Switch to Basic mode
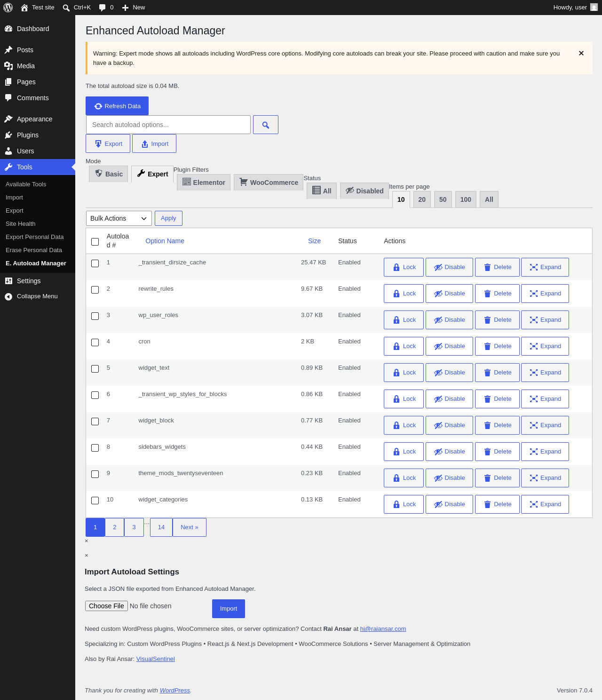Image resolution: width=602 pixels, height=700 pixels. (x=109, y=174)
